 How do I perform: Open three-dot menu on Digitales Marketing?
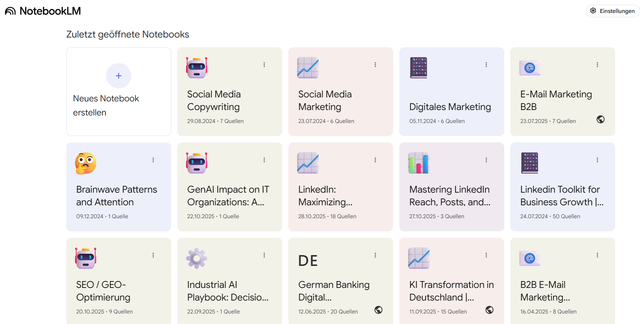click(x=486, y=65)
